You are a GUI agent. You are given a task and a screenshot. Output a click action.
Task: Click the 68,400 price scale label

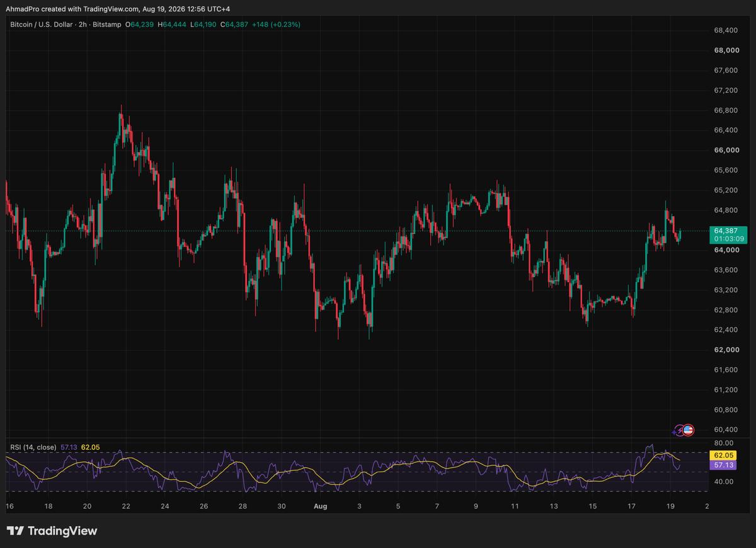tap(726, 30)
